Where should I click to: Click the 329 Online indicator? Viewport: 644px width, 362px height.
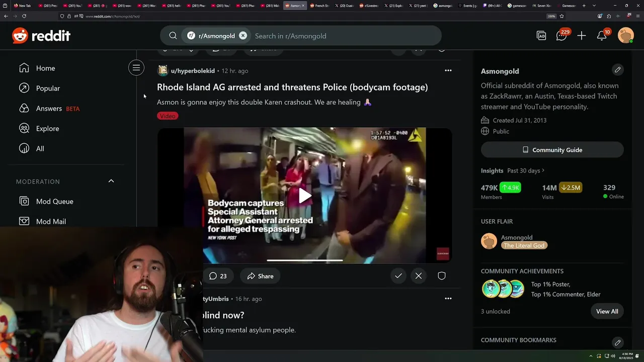click(613, 192)
